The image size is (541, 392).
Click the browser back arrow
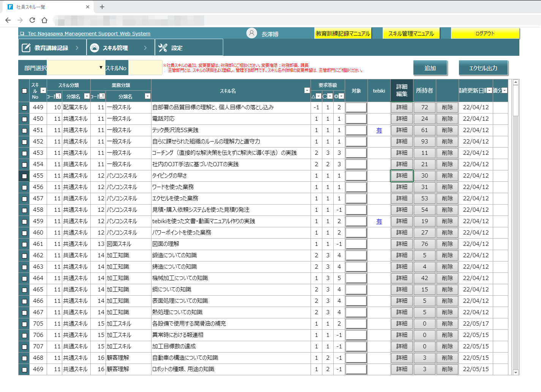coord(8,20)
